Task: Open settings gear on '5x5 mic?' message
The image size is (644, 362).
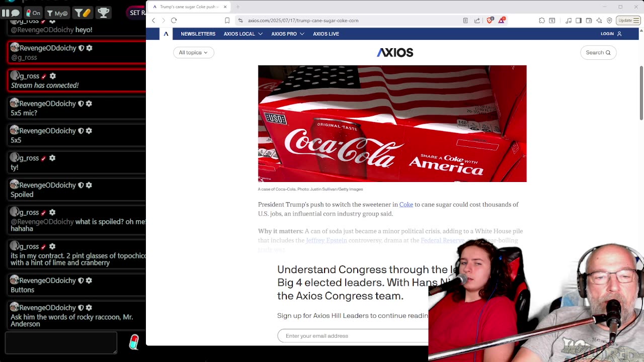Action: [89, 104]
